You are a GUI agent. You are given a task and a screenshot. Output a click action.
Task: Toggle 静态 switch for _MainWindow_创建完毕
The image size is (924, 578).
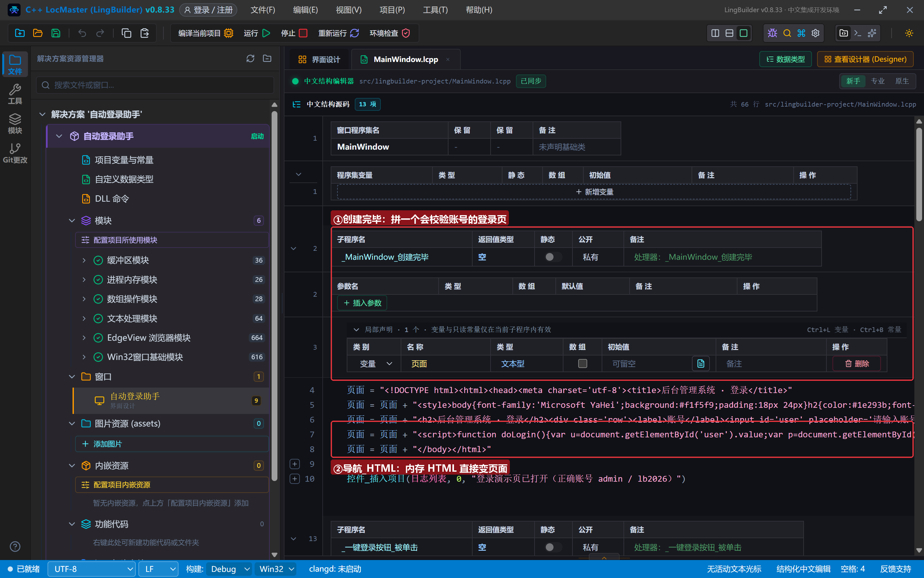pos(553,257)
